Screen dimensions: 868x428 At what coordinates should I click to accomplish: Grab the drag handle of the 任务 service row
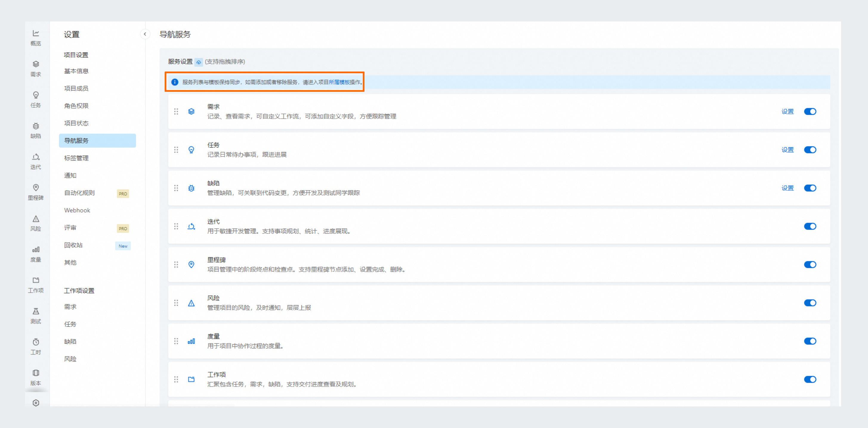point(176,150)
